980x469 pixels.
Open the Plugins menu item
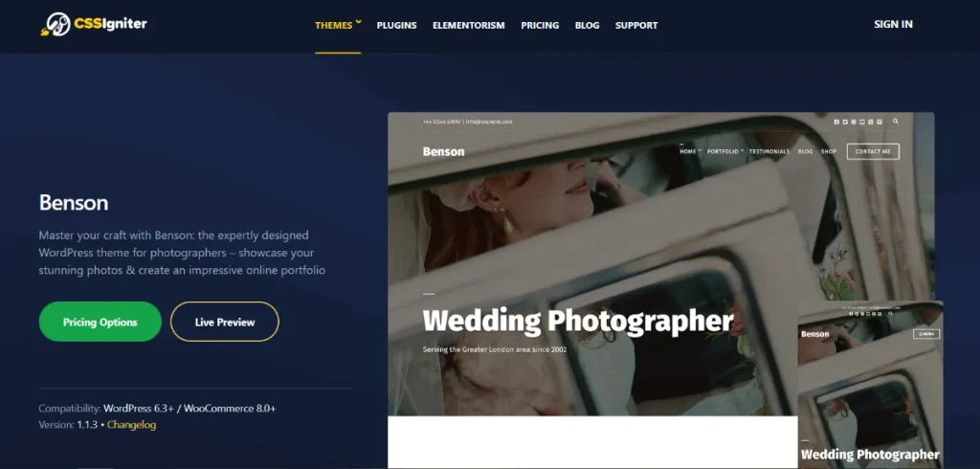(396, 25)
